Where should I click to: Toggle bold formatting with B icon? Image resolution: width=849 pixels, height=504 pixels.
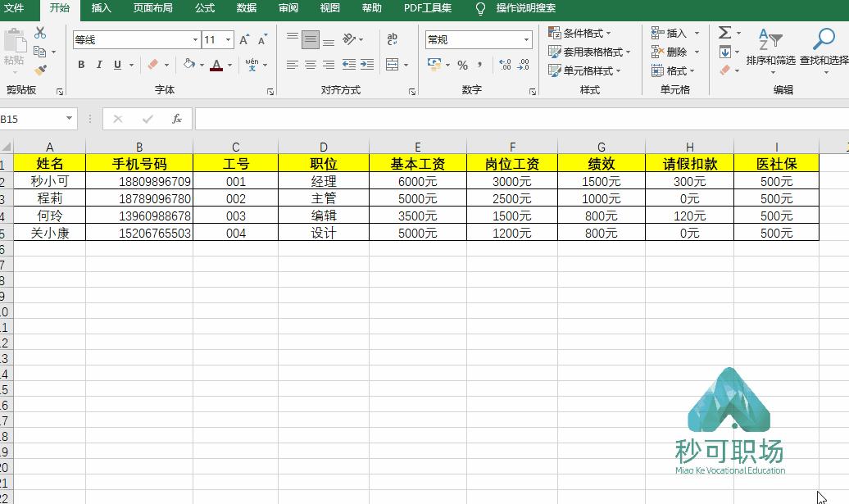tap(81, 62)
